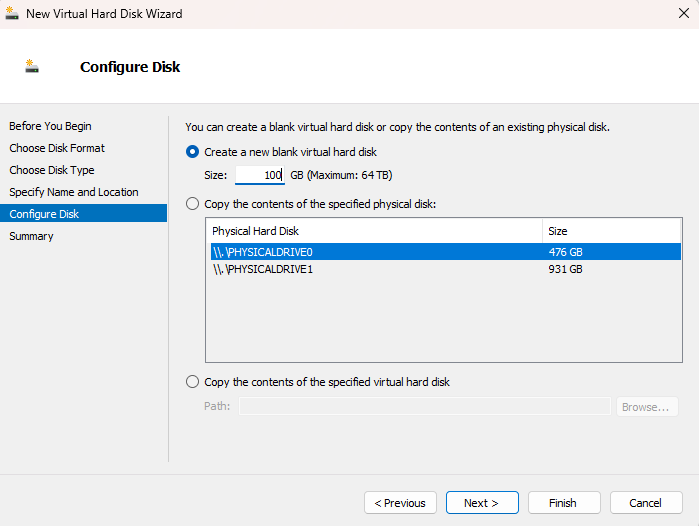
Task: Click the Next > button
Action: click(482, 503)
